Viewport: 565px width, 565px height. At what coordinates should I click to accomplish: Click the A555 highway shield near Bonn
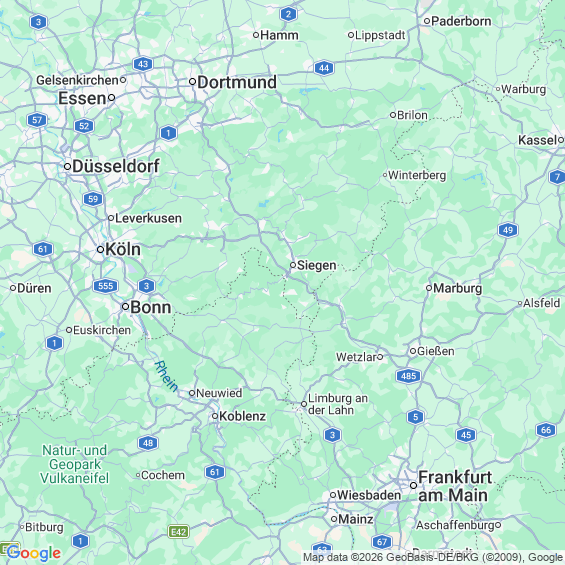[106, 286]
